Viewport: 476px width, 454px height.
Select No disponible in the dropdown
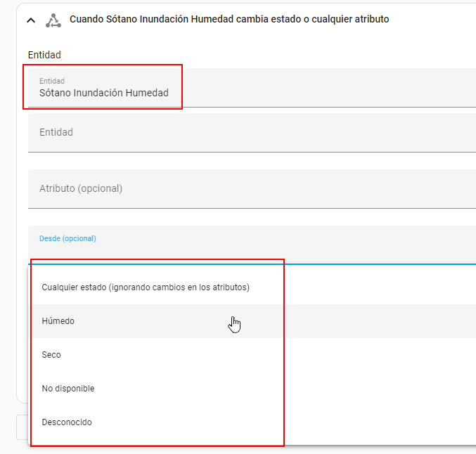[x=67, y=389]
